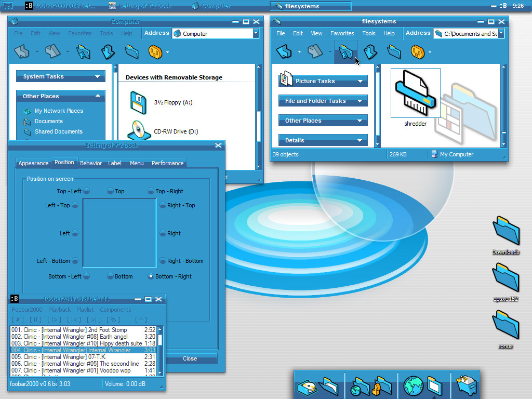Open Shared Documents link
This screenshot has width=532, height=399.
click(x=58, y=131)
